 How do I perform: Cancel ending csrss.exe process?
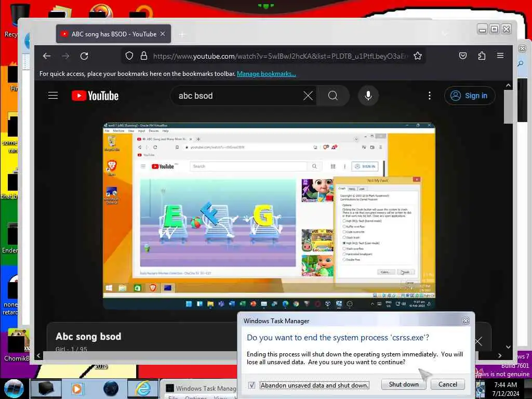447,384
